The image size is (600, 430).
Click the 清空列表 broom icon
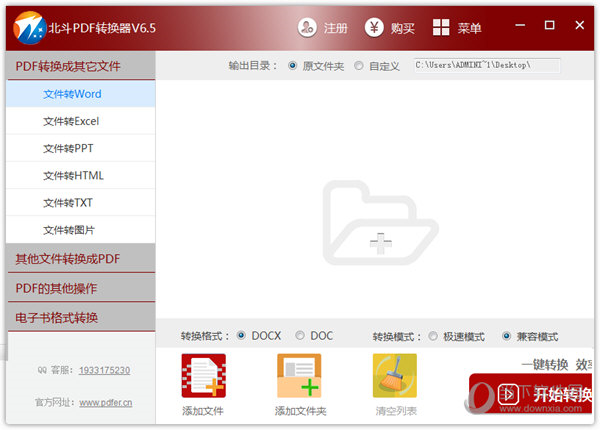(395, 376)
